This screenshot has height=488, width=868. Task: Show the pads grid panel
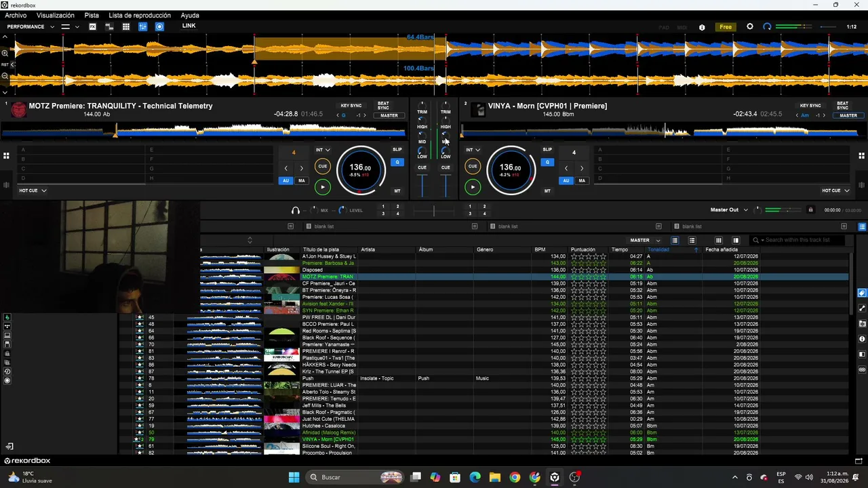[126, 26]
